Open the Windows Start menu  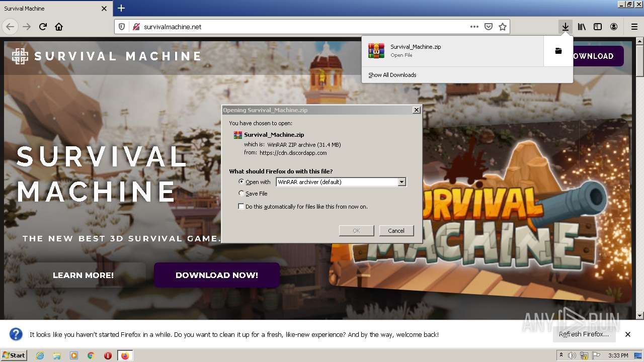14,355
